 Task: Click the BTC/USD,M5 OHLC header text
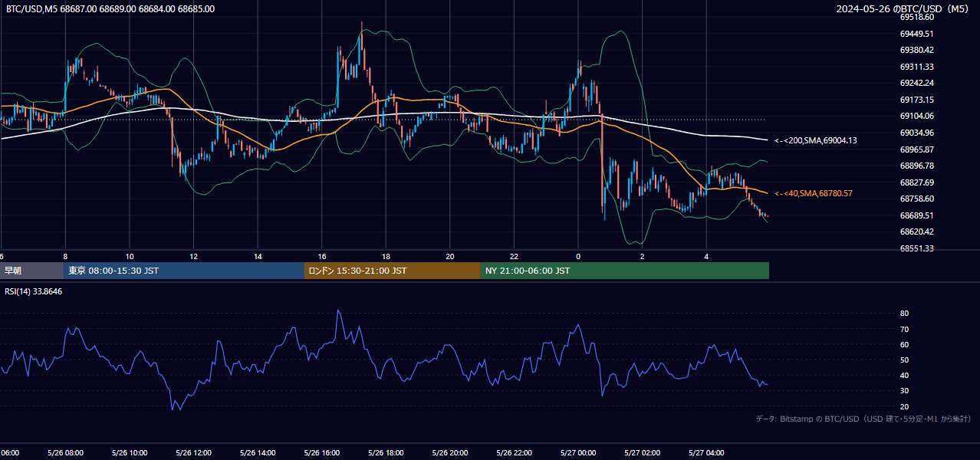(110, 9)
